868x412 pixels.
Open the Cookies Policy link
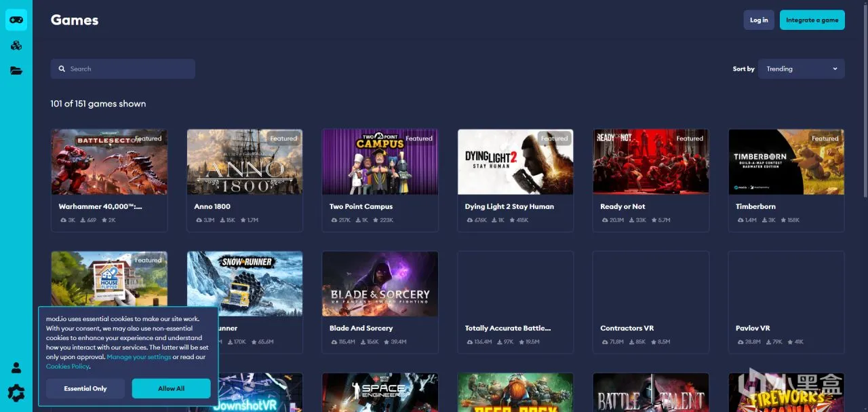tap(67, 367)
